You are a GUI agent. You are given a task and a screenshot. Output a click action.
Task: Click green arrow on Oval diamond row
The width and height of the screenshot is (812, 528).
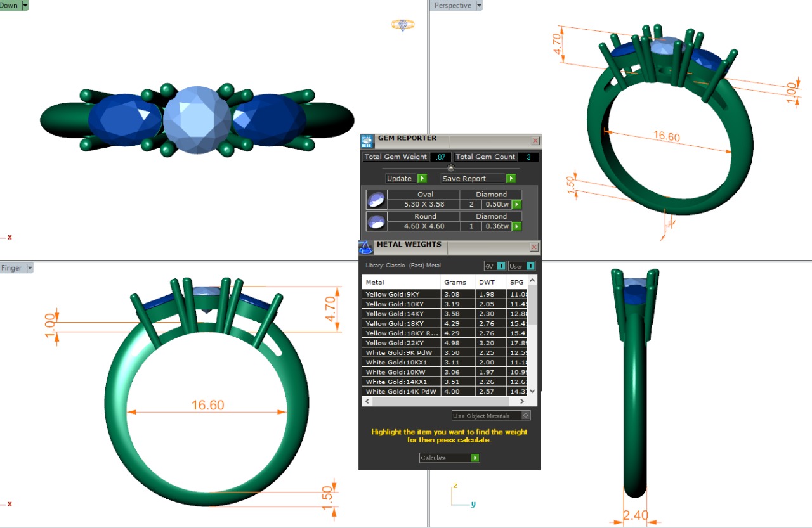(517, 205)
